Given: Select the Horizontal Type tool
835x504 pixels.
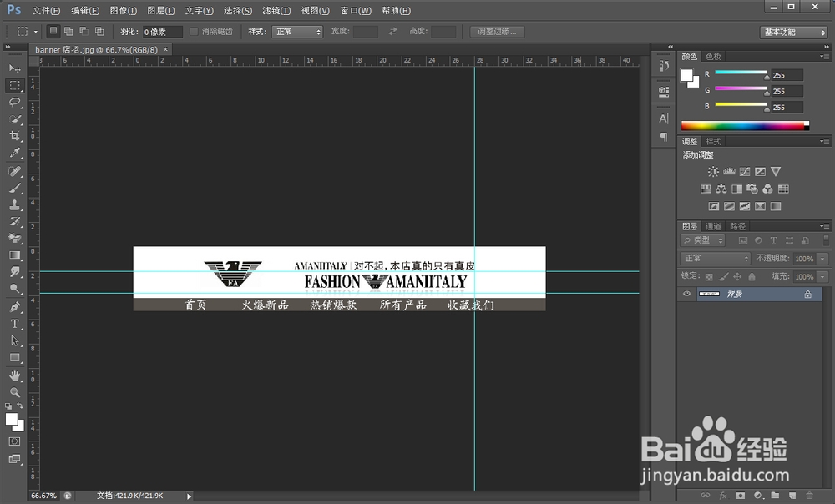Looking at the screenshot, I should pos(14,324).
